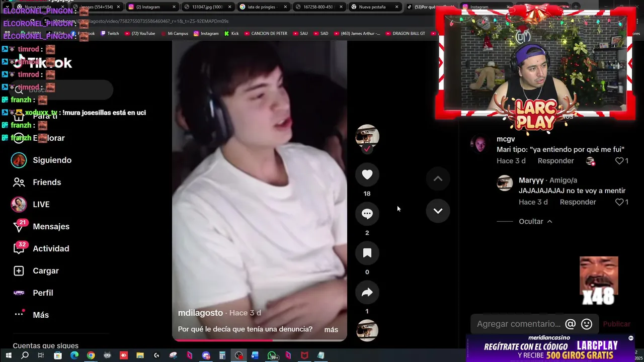The height and width of the screenshot is (362, 644).
Task: Open the CANCION DE PETER bookmark
Action: point(266,34)
